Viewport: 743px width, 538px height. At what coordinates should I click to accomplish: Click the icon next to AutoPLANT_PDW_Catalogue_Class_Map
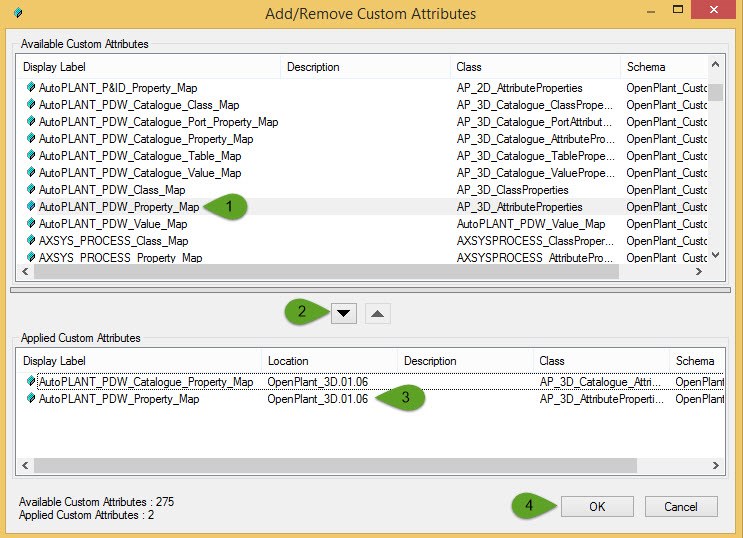point(31,104)
